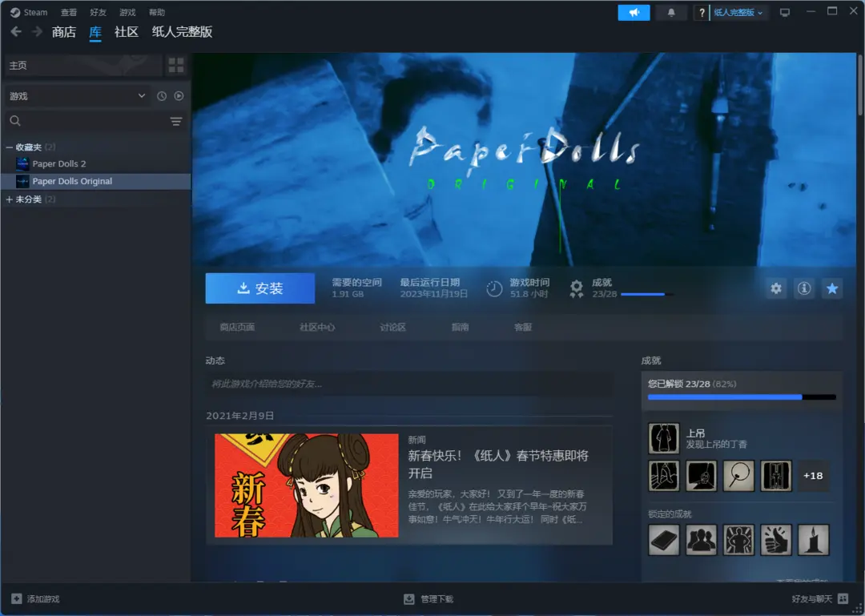Toggle favorite star icon
This screenshot has width=865, height=616.
(x=832, y=288)
